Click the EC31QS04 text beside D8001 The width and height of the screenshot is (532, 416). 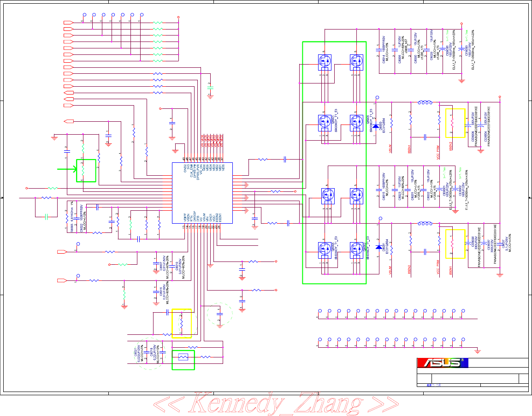tap(387, 247)
